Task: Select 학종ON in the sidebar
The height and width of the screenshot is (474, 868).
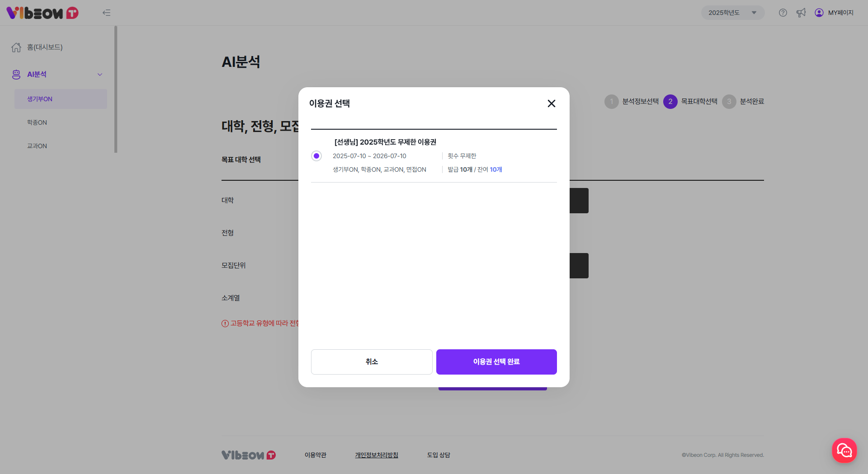Action: click(37, 122)
